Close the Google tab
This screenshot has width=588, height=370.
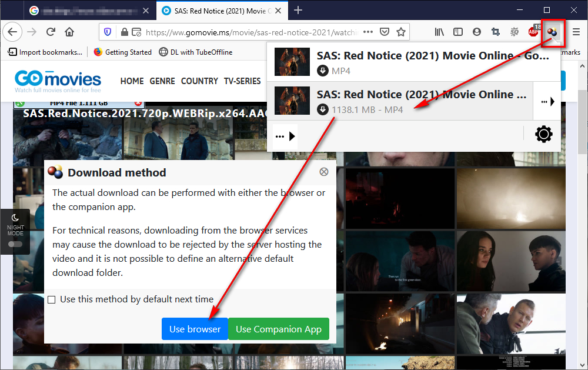click(146, 11)
